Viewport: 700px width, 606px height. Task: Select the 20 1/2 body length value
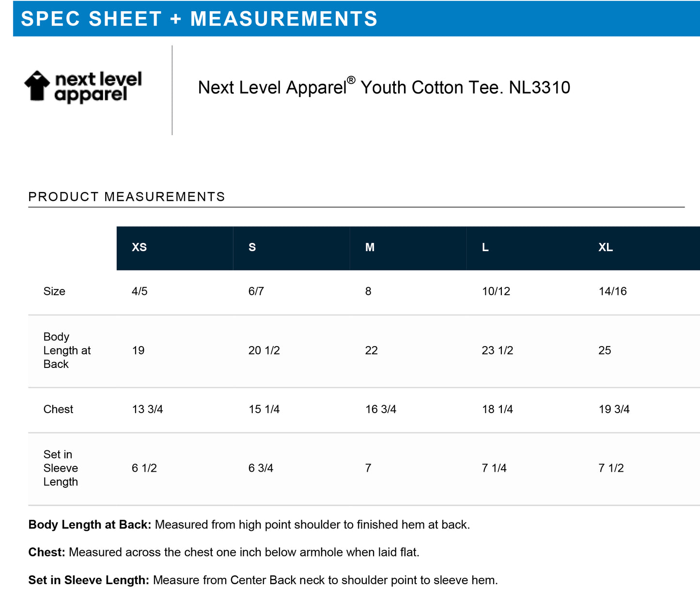(x=264, y=351)
